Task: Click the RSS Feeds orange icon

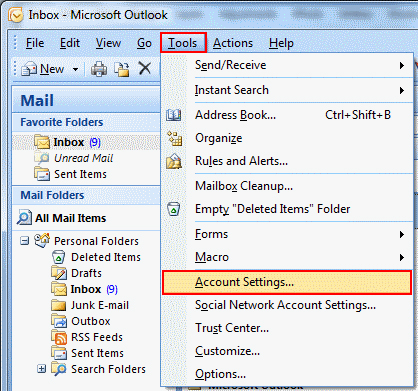Action: (59, 337)
